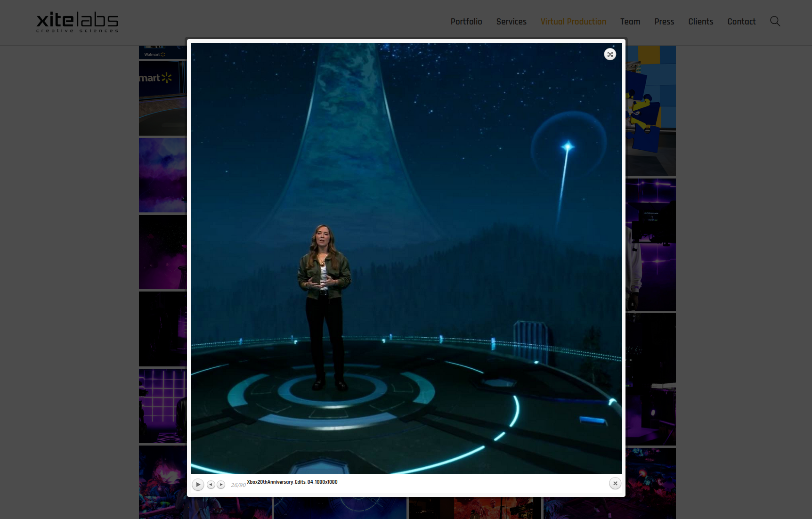Click the search magnifier icon
Image resolution: width=812 pixels, height=519 pixels.
(x=775, y=21)
